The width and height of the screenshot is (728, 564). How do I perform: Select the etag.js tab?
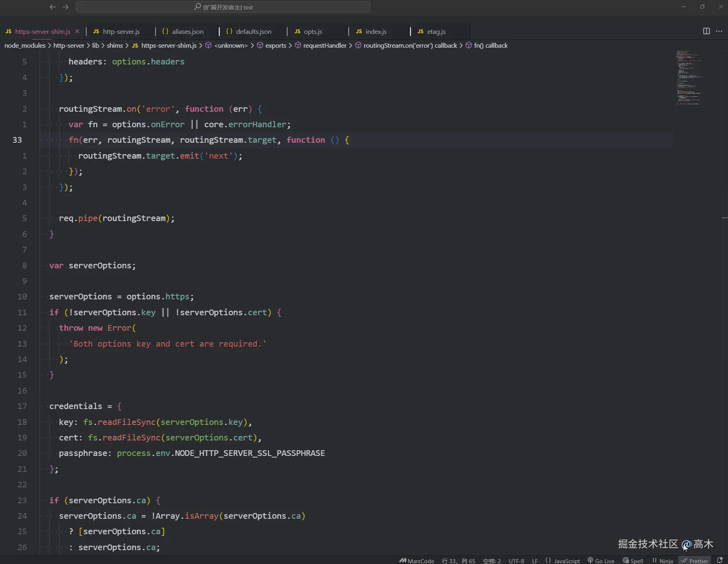(436, 31)
